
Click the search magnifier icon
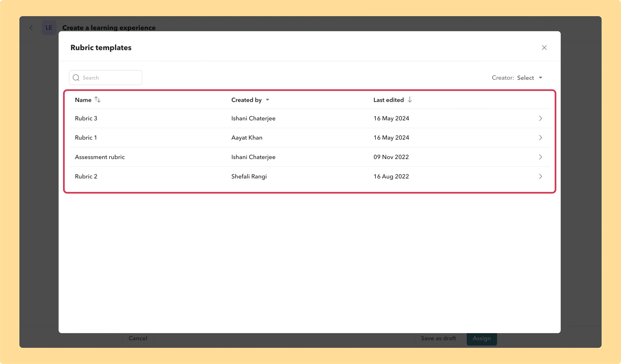[76, 78]
